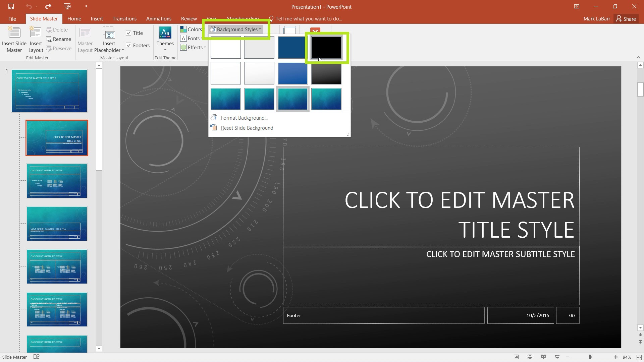Screen dimensions: 644x362
Task: Toggle the Title checkbox on
Action: point(128,33)
